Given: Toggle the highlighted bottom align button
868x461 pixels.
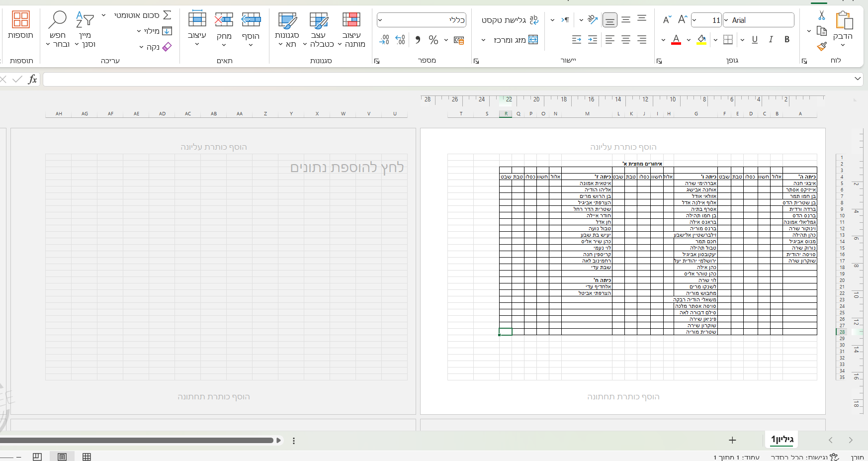Looking at the screenshot, I should (610, 20).
